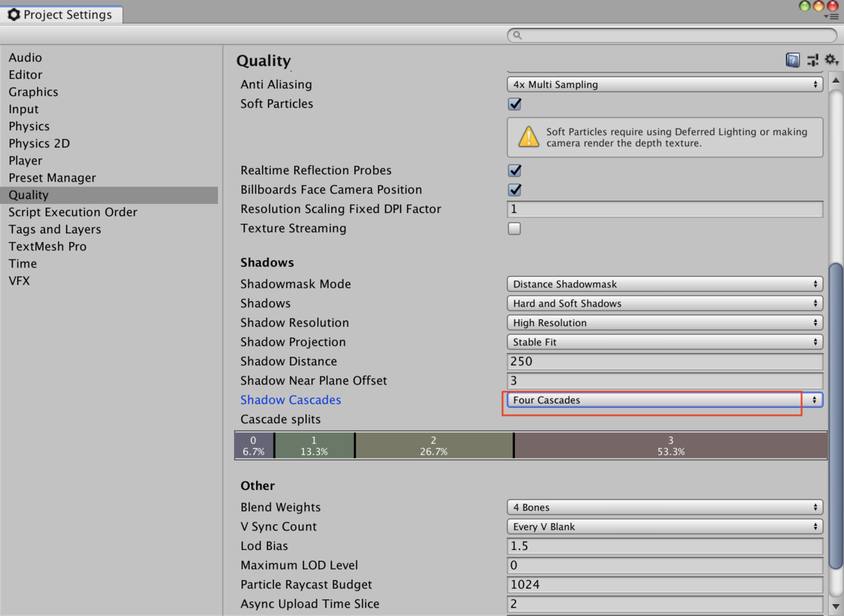This screenshot has width=844, height=616.
Task: Switch to the Graphics settings category
Action: pyautogui.click(x=33, y=91)
